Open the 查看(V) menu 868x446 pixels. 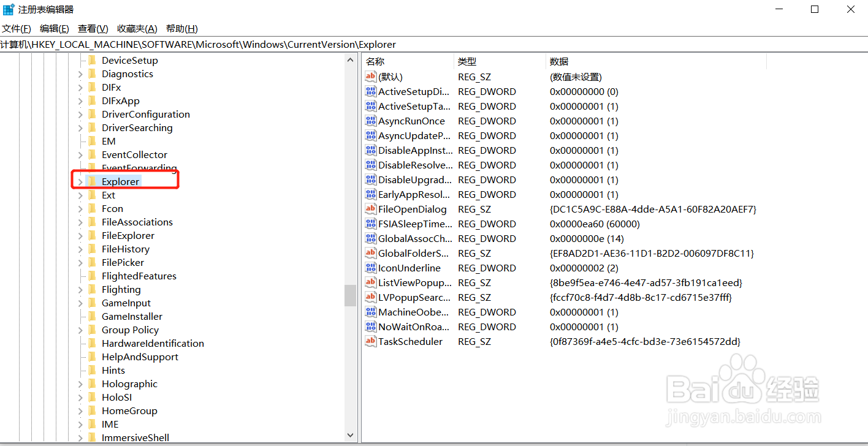pyautogui.click(x=93, y=29)
